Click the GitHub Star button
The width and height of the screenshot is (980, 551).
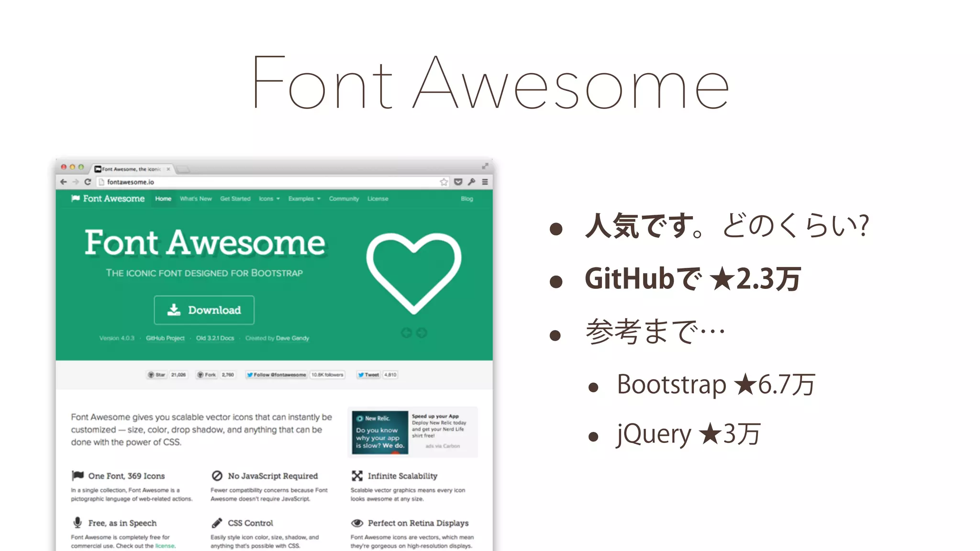coord(157,375)
